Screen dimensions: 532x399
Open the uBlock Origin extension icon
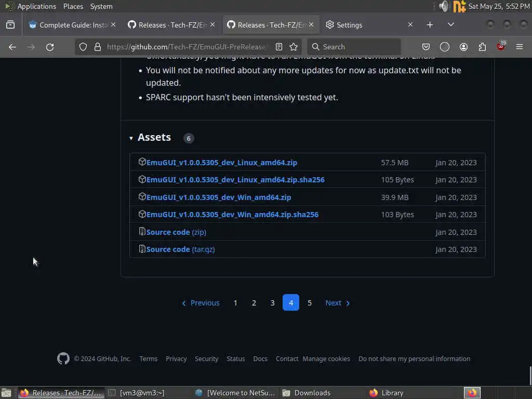click(501, 46)
